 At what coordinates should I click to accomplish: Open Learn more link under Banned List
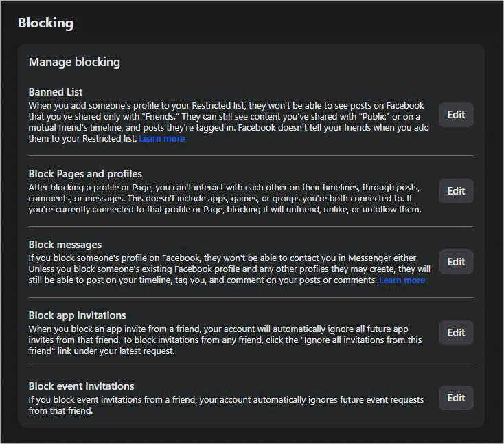pos(161,139)
